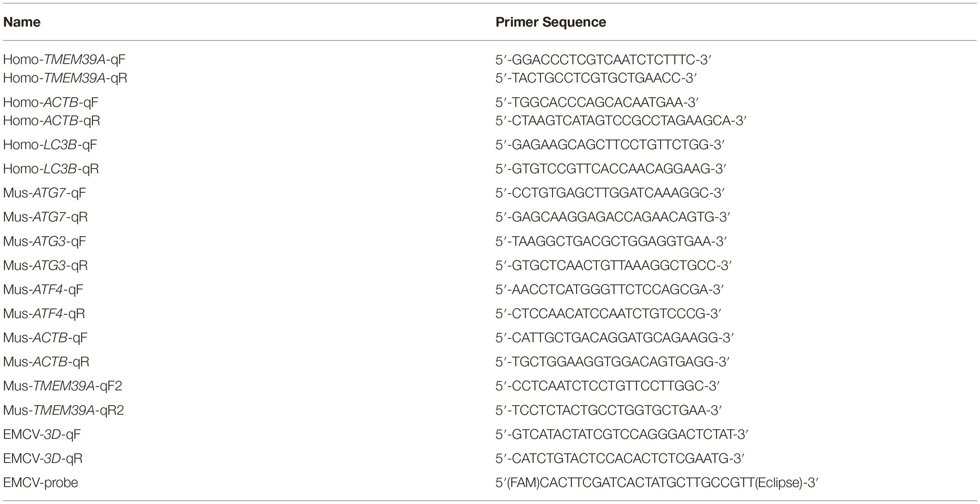Select the Mus-ATG7-qF name cell

click(44, 193)
